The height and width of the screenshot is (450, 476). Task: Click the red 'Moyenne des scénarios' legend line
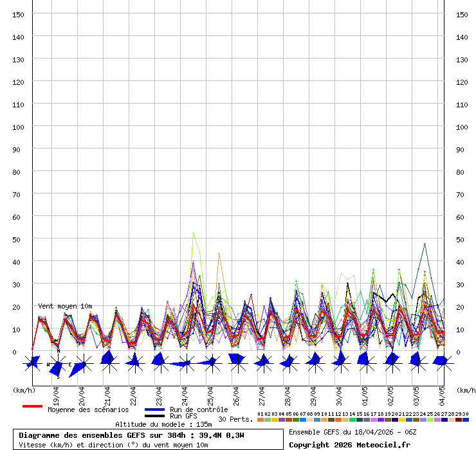click(x=32, y=407)
